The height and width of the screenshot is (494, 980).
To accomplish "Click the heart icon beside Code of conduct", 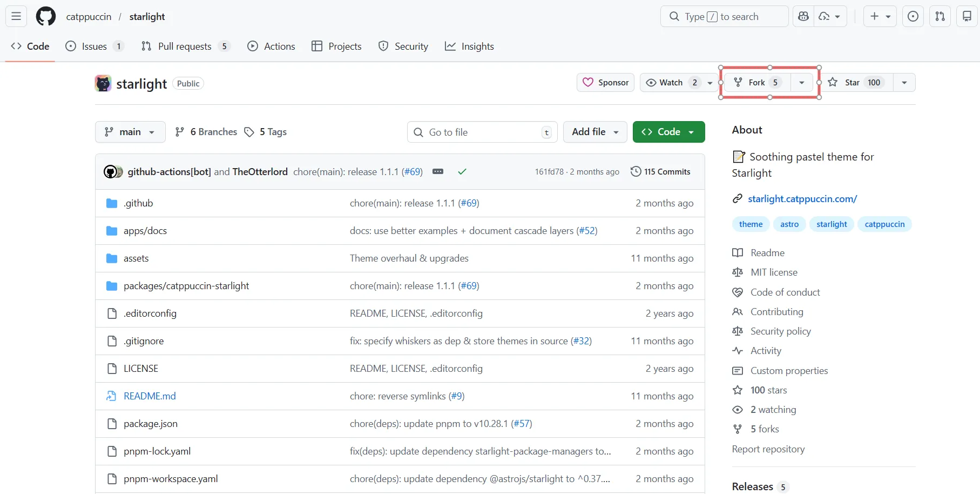I will (738, 292).
